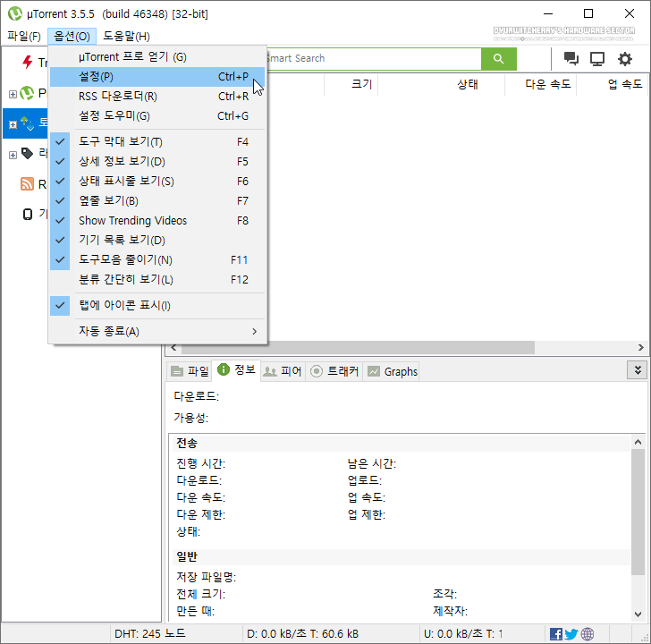Toggle Show Trending Videos option

point(157,220)
